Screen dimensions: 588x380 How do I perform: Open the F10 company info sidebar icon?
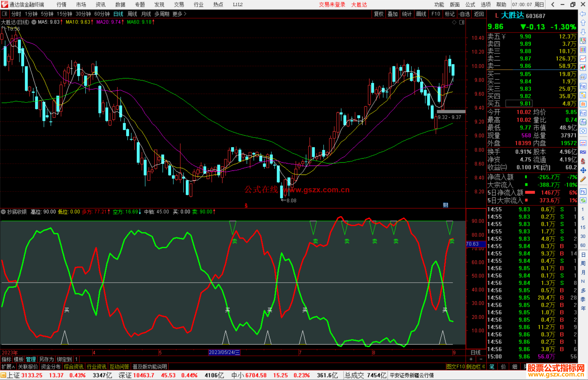click(583, 86)
